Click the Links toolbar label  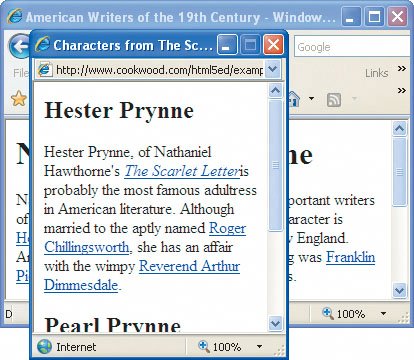[377, 73]
